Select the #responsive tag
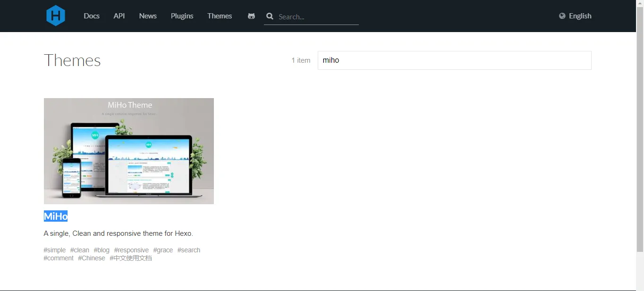The image size is (644, 291). click(x=131, y=250)
